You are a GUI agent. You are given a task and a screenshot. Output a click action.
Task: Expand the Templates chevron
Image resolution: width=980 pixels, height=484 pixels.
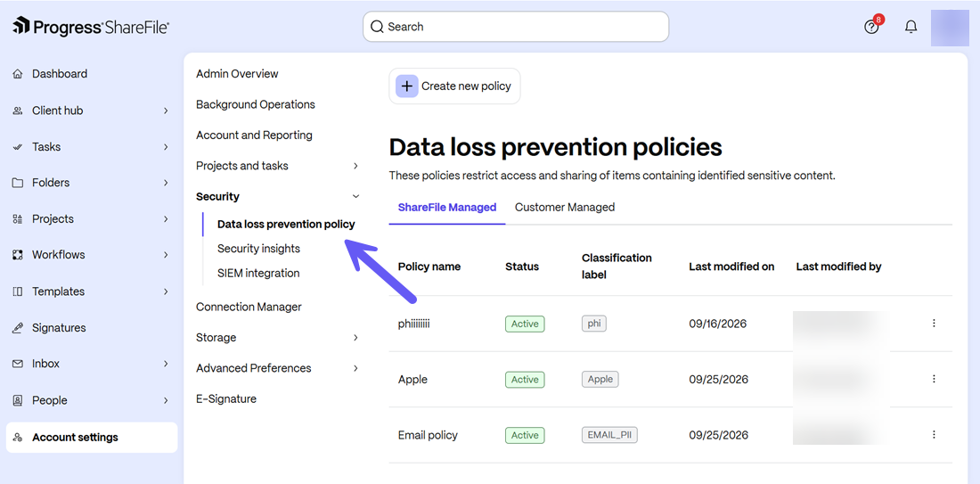167,291
